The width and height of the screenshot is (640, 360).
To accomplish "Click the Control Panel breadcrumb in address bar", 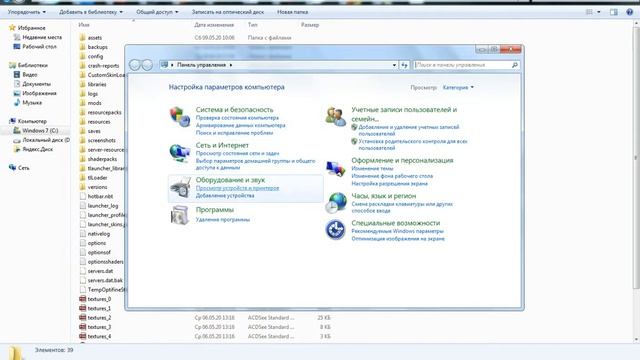I will 201,65.
